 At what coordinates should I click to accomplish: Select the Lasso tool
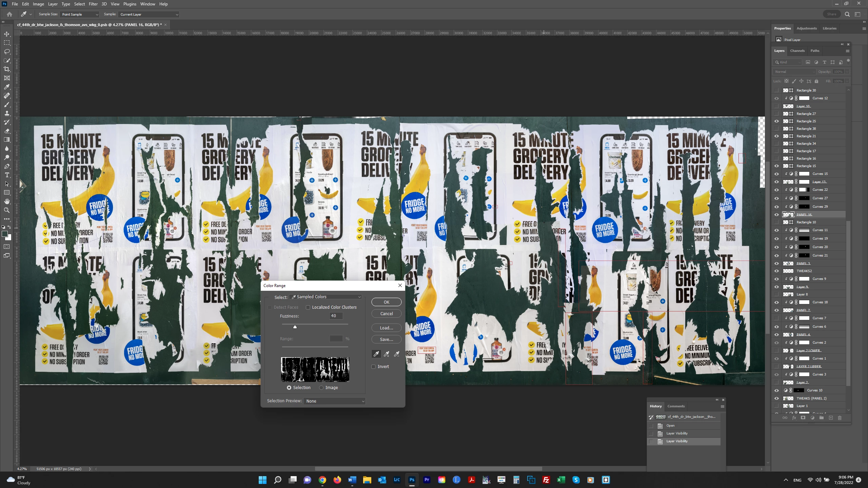(x=7, y=52)
